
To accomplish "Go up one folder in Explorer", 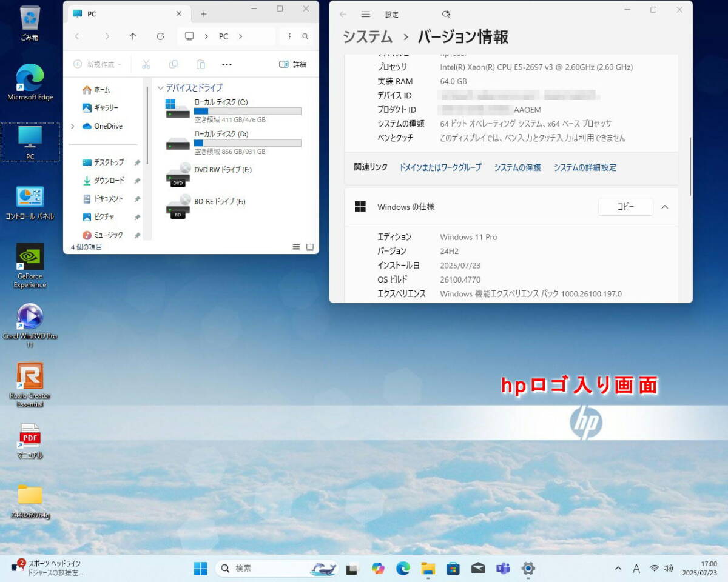I will 133,36.
